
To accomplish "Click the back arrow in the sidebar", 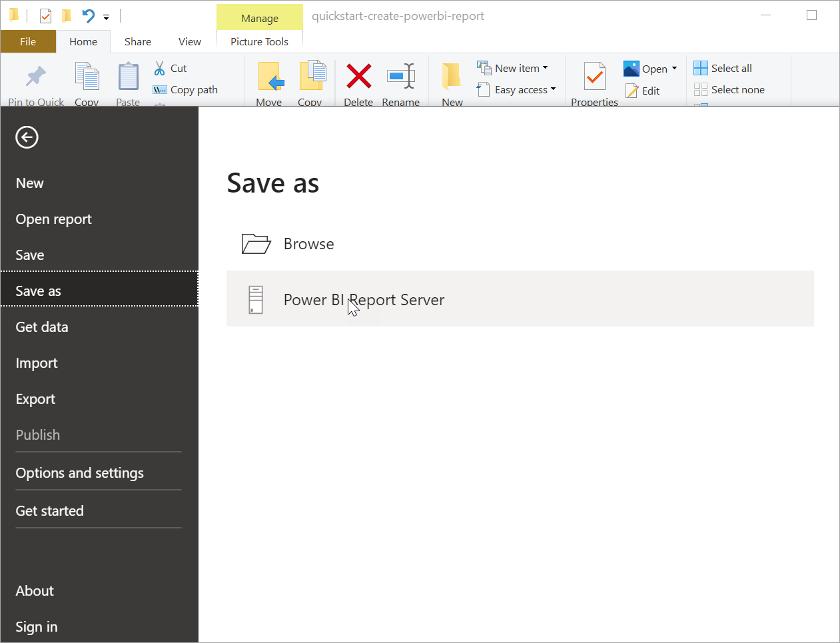I will [27, 137].
